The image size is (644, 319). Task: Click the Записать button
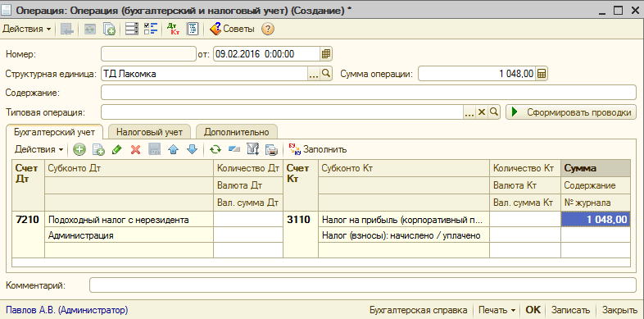tap(570, 310)
